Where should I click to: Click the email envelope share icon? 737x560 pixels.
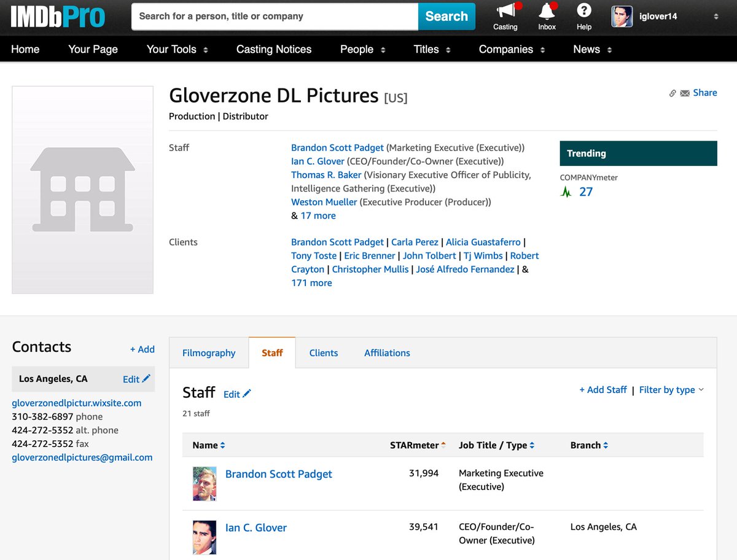(x=685, y=93)
